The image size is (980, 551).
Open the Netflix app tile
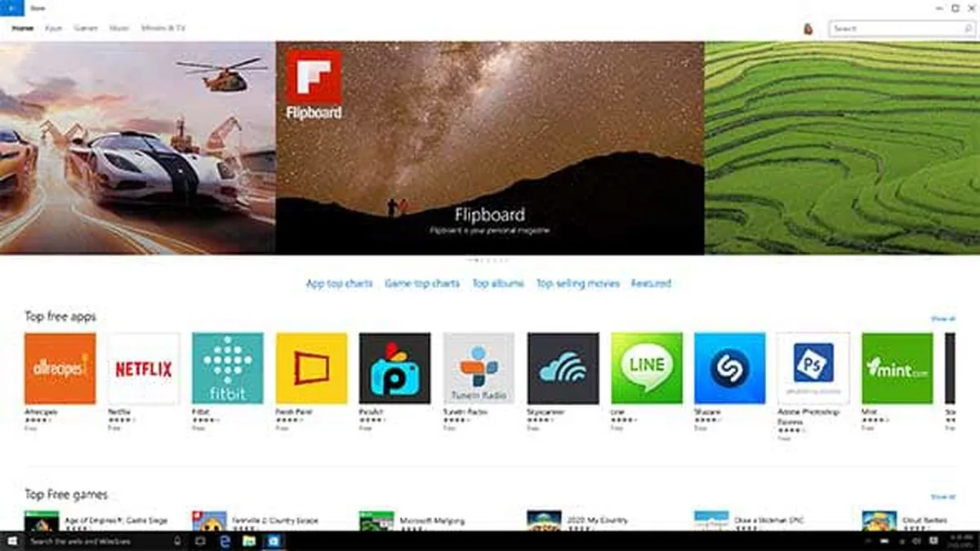[x=143, y=367]
